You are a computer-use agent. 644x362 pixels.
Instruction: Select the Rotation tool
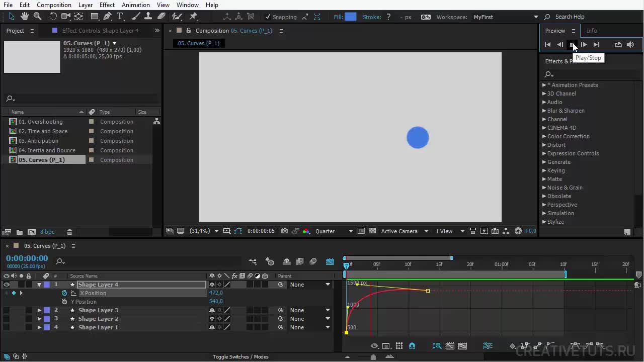coord(53,17)
